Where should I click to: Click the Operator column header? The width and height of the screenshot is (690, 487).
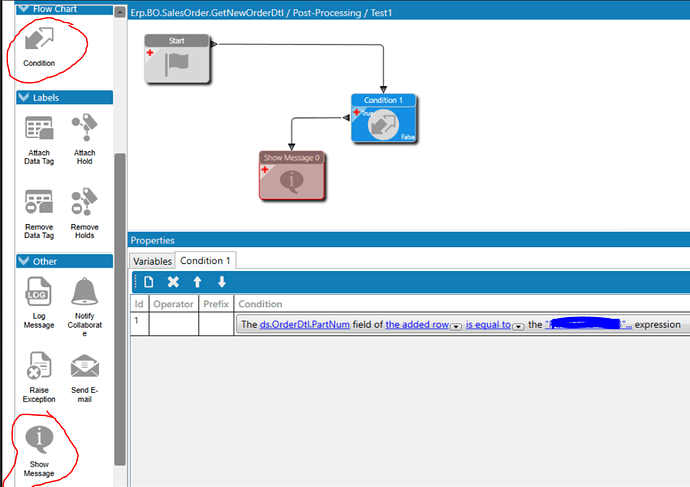tap(173, 304)
